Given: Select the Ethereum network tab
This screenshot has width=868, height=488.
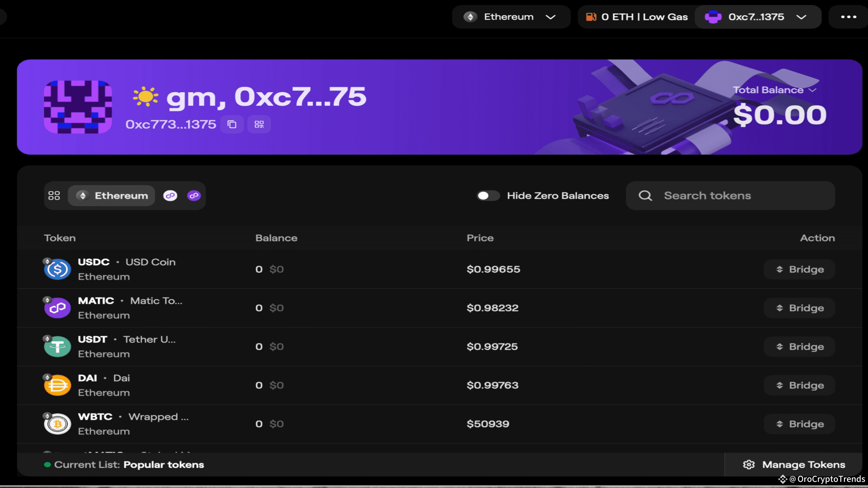Looking at the screenshot, I should coord(112,196).
